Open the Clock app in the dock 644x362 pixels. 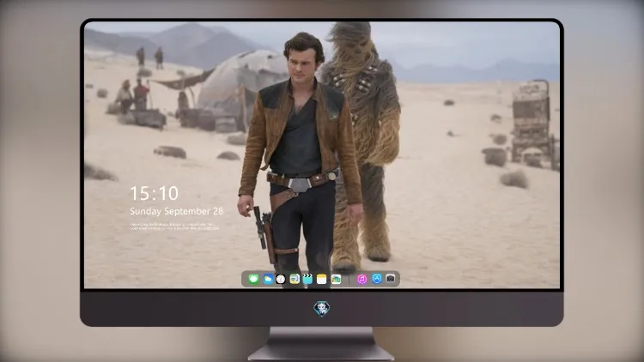(x=281, y=280)
